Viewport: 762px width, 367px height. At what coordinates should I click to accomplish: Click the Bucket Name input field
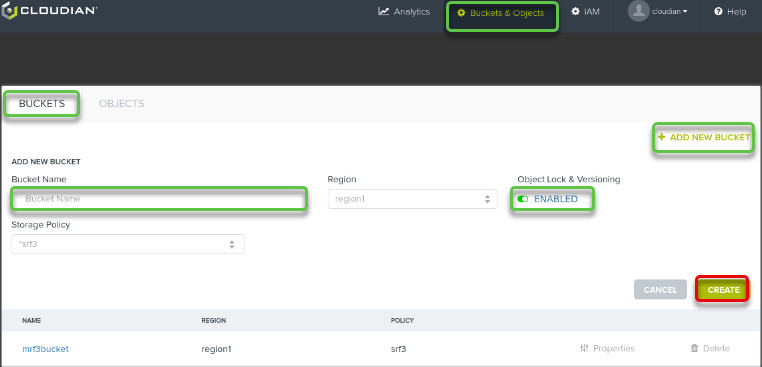click(159, 199)
